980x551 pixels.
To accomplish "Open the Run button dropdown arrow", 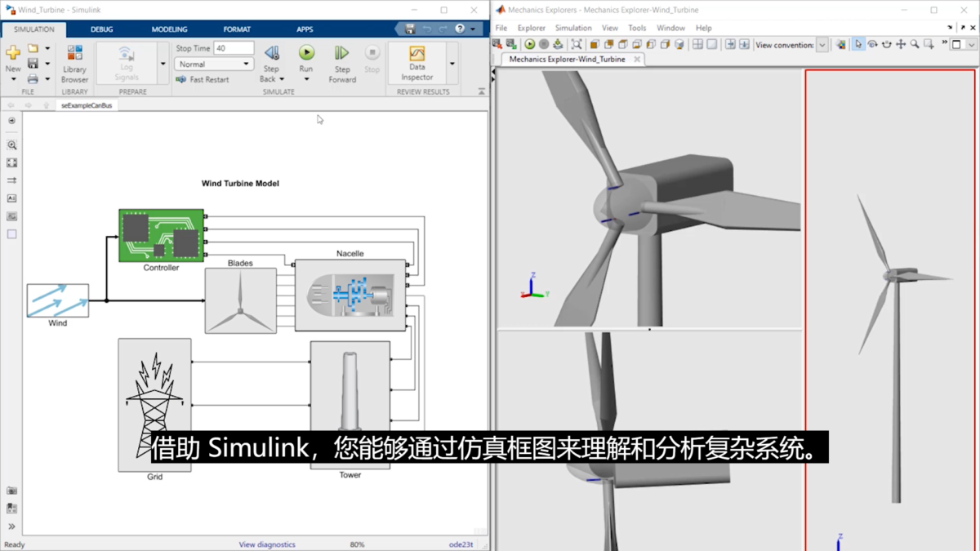I will [306, 79].
